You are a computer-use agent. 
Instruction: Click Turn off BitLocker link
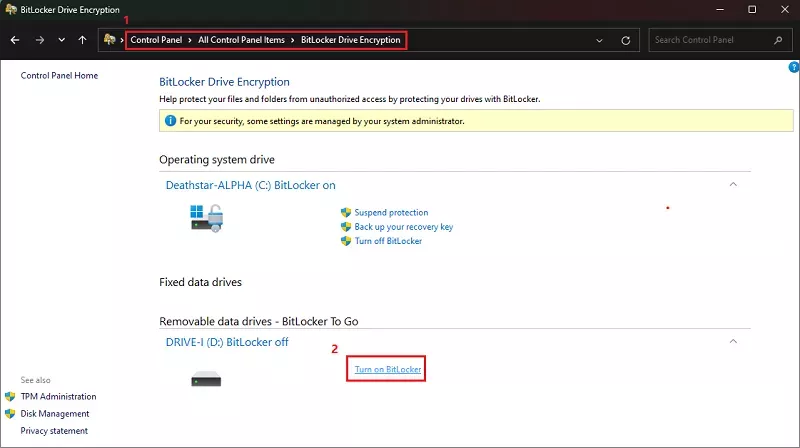(x=388, y=241)
